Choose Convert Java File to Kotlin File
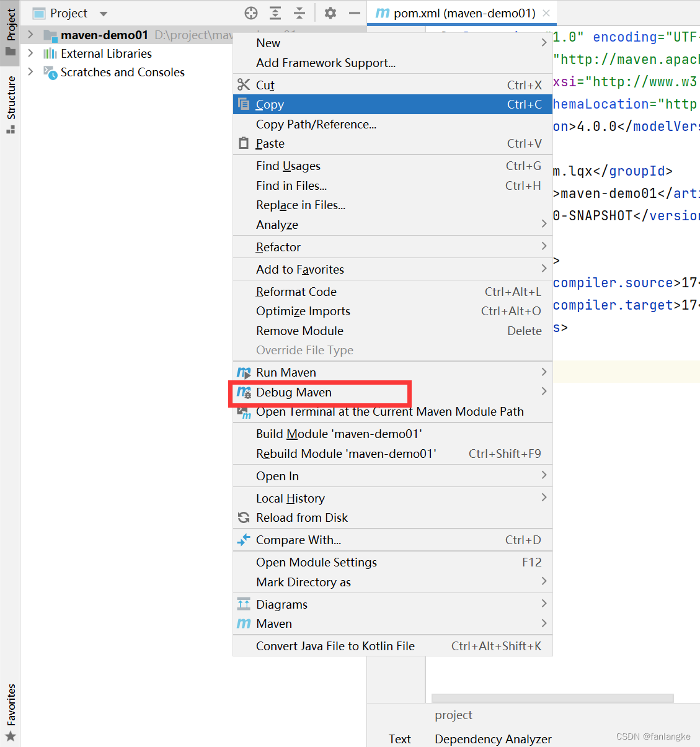This screenshot has width=700, height=747. pos(392,646)
